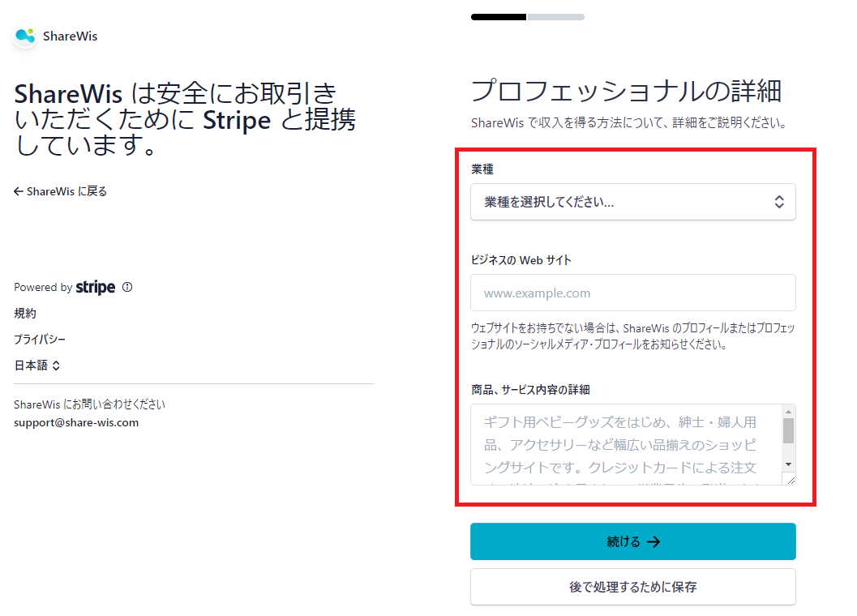Image resolution: width=857 pixels, height=616 pixels.
Task: Click the info icon beside Powered by Stripe
Action: coord(127,287)
